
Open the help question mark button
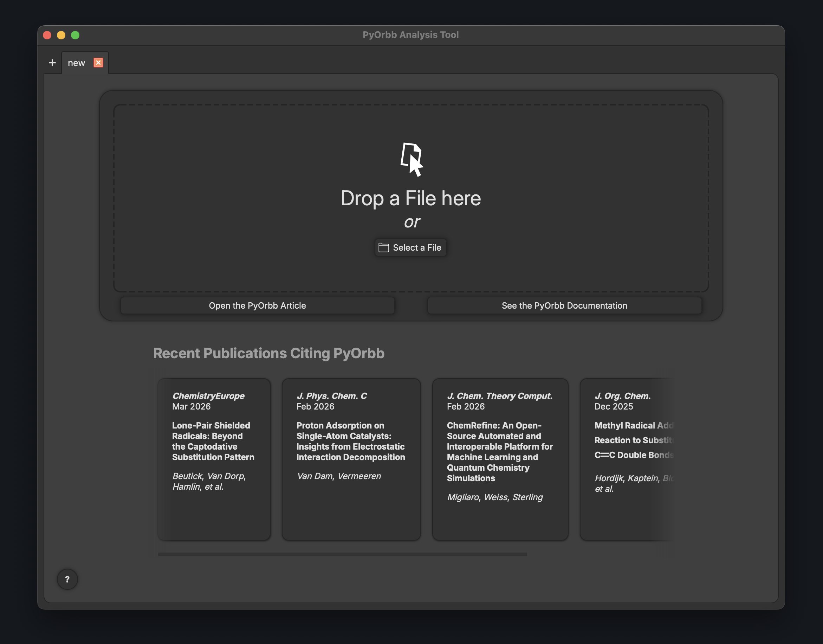[67, 579]
